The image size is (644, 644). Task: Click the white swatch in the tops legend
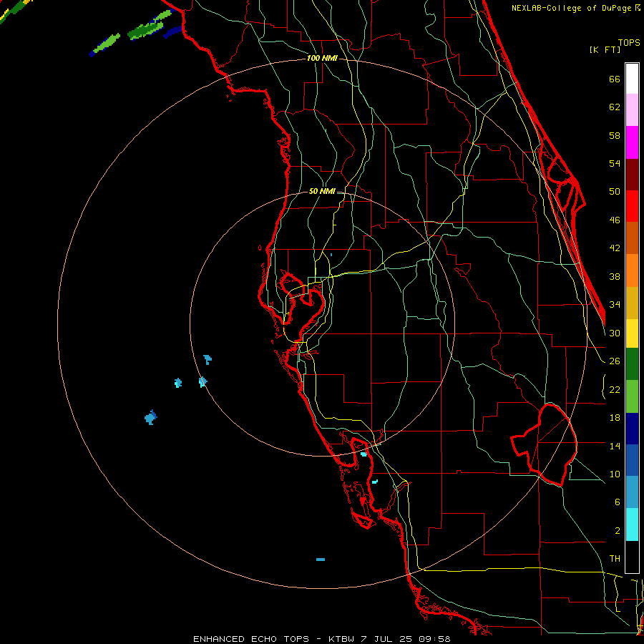click(x=632, y=79)
